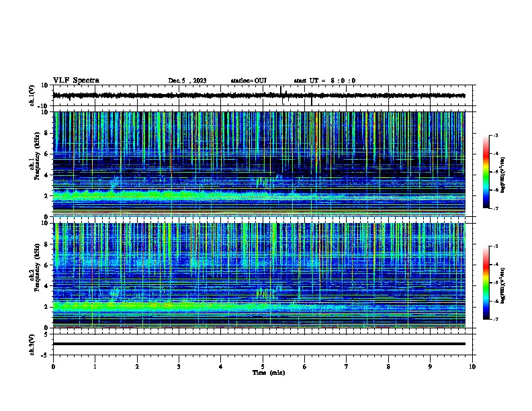Click time axis tick label "1"
The height and width of the screenshot is (411, 532).
(95, 367)
